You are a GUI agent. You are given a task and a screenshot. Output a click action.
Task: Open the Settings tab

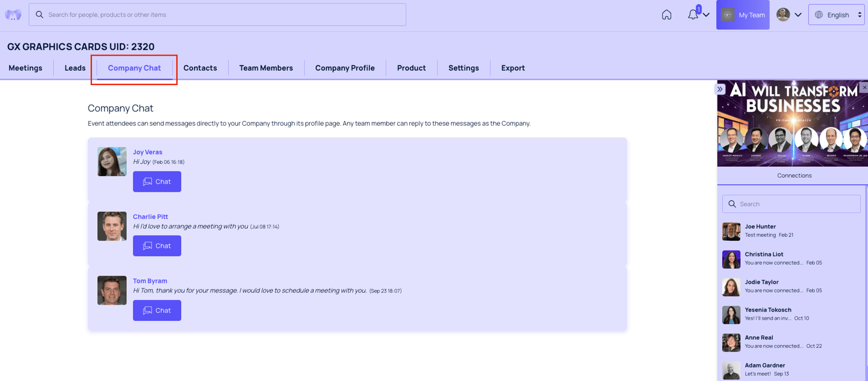(x=464, y=68)
